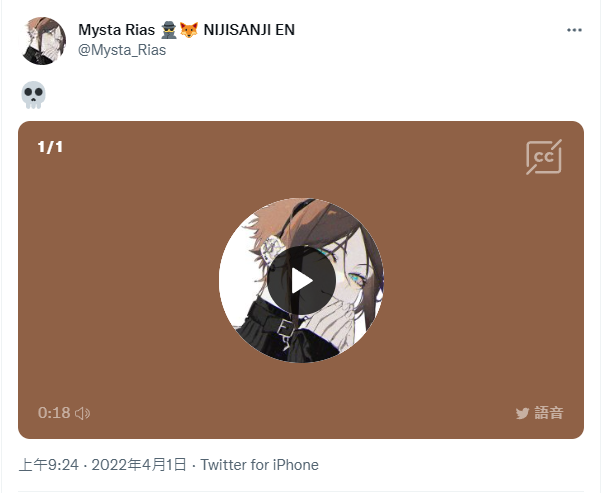Viewport: 602px width, 493px height.
Task: Open the Mysta Rias display name link
Action: 116,30
